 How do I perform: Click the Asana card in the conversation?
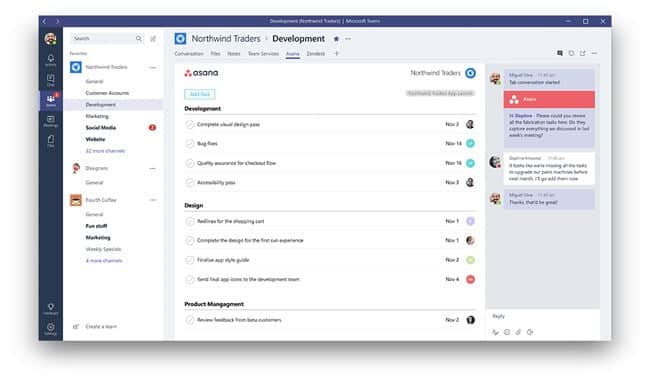tap(549, 99)
